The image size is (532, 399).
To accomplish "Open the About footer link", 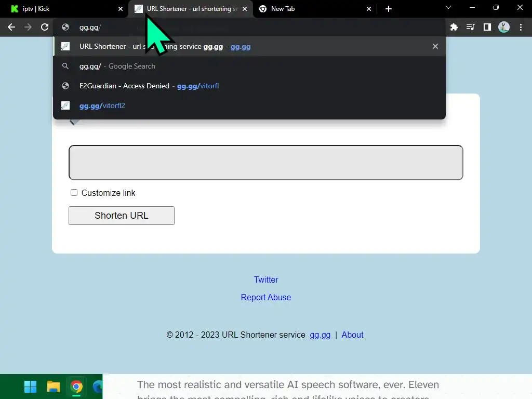I will 352,335.
